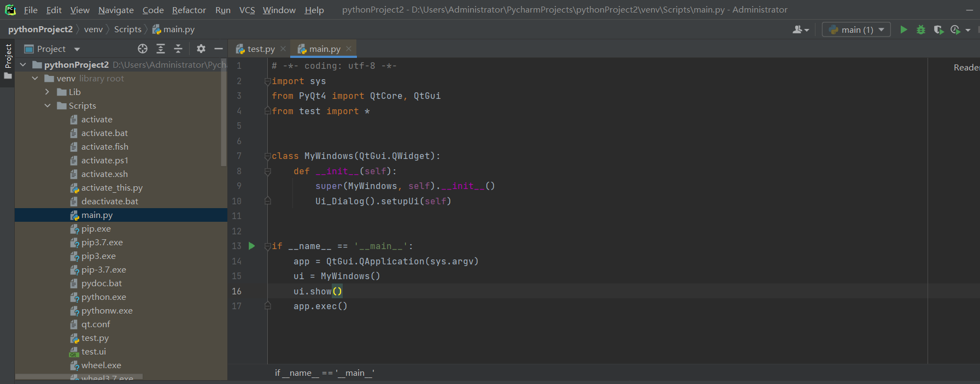Fold the class MyWindows block at line 7
This screenshot has width=980, height=384.
coord(268,156)
